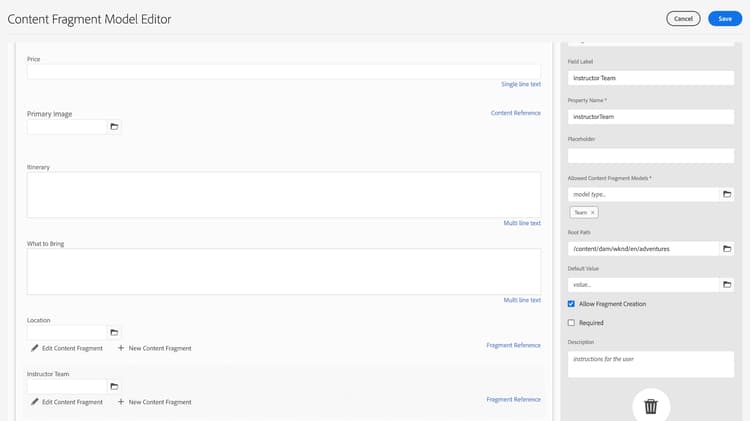Select 'Multi line text' label for What to Bring
750x421 pixels.
(x=522, y=300)
